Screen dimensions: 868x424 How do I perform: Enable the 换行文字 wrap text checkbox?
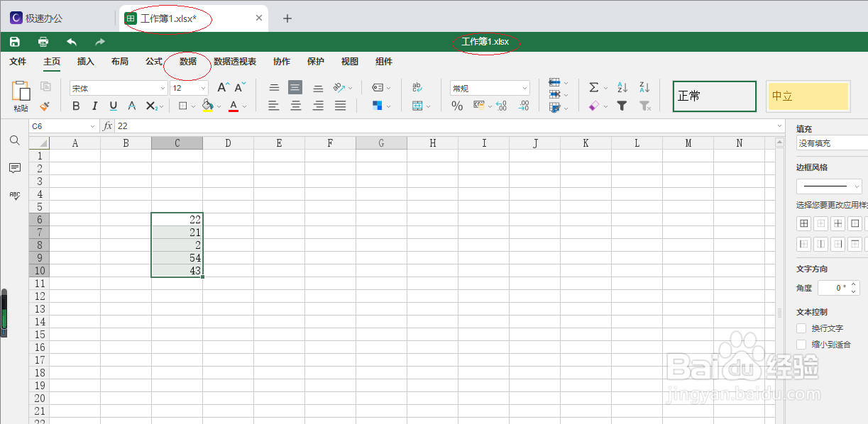coord(801,328)
